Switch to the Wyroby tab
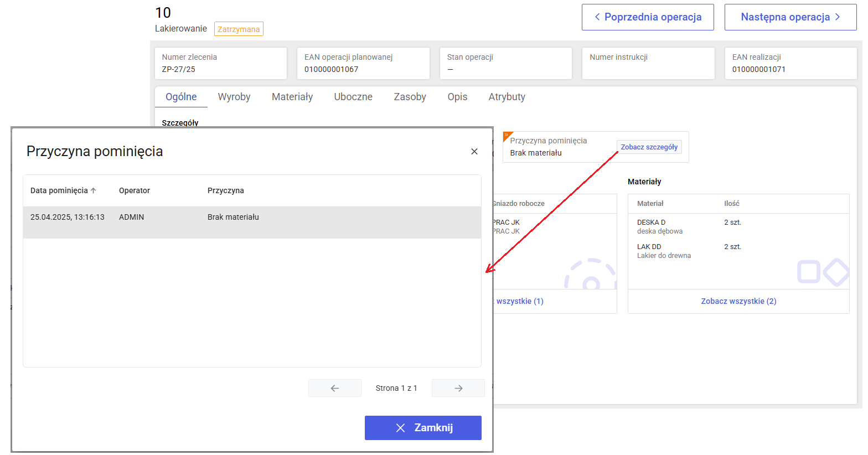Viewport: 868px width, 455px height. [234, 97]
